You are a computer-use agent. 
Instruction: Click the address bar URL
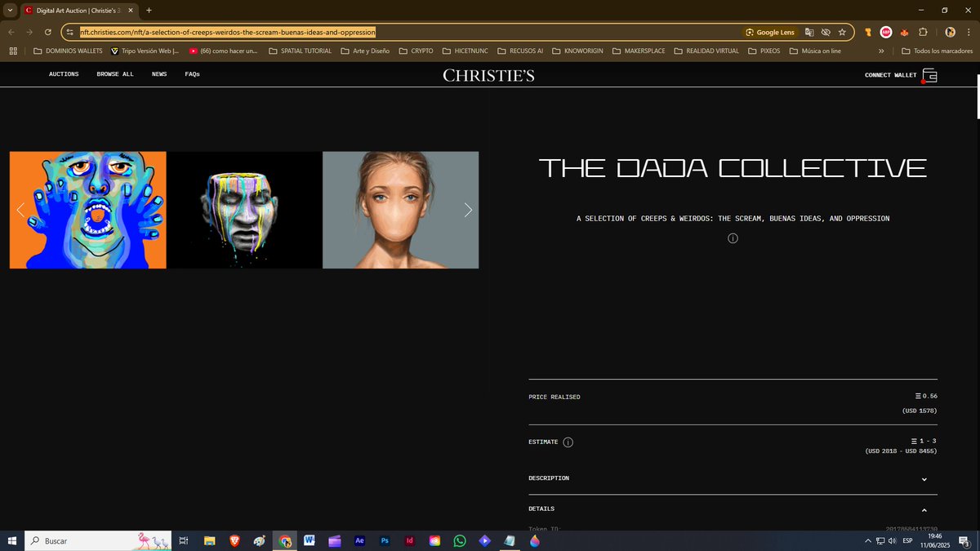click(x=228, y=32)
